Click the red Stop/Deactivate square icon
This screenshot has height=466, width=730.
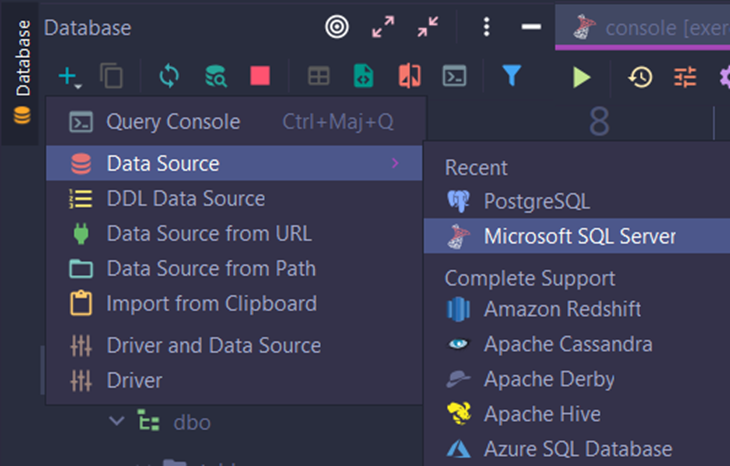point(260,76)
